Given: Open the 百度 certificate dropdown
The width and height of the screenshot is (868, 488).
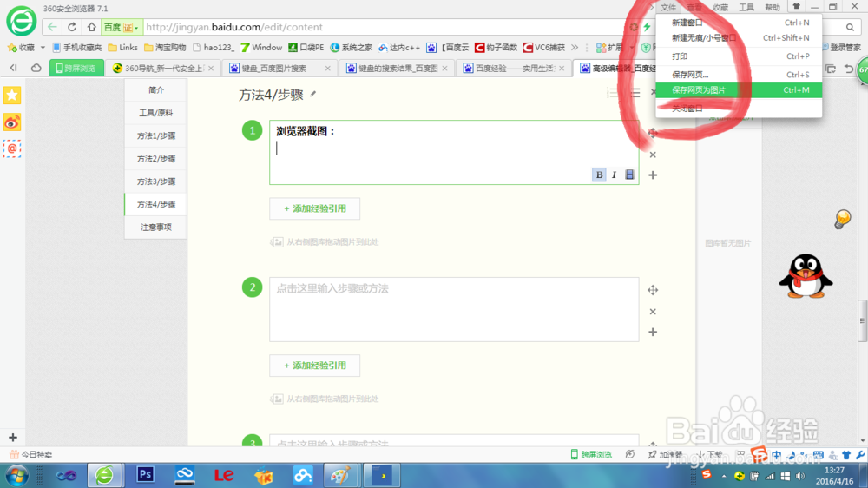Looking at the screenshot, I should point(122,27).
